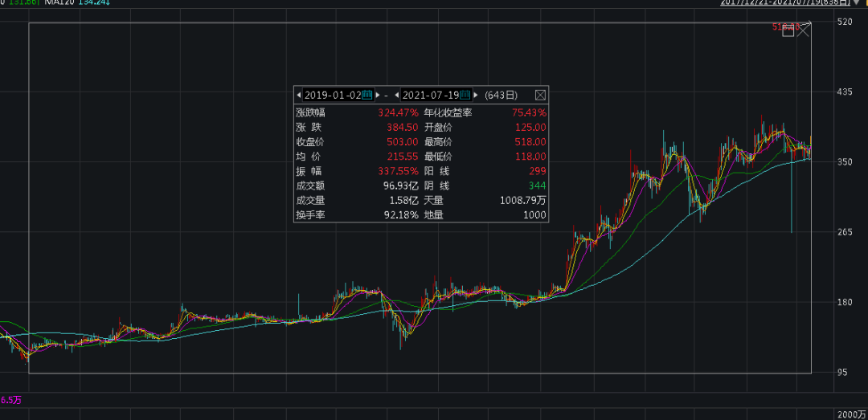This screenshot has height=420, width=868.
Task: Step end date forward with right arrow
Action: click(x=475, y=95)
